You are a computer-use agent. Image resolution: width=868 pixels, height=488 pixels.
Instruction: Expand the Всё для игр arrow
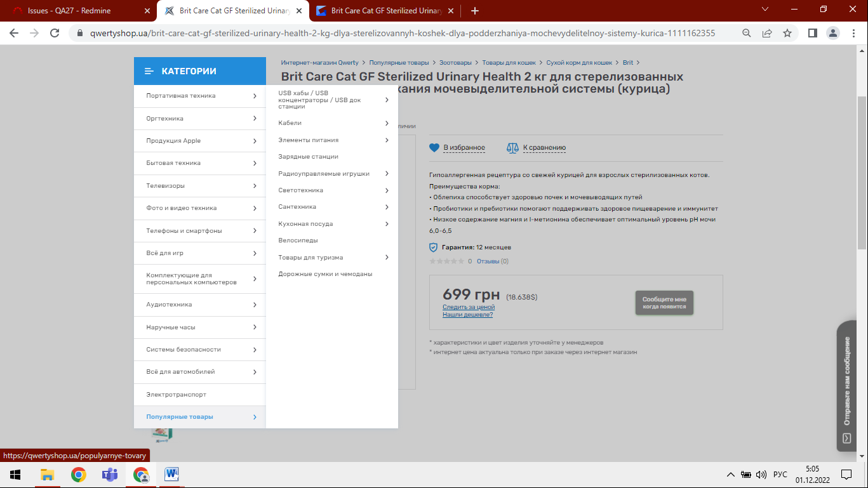[255, 253]
